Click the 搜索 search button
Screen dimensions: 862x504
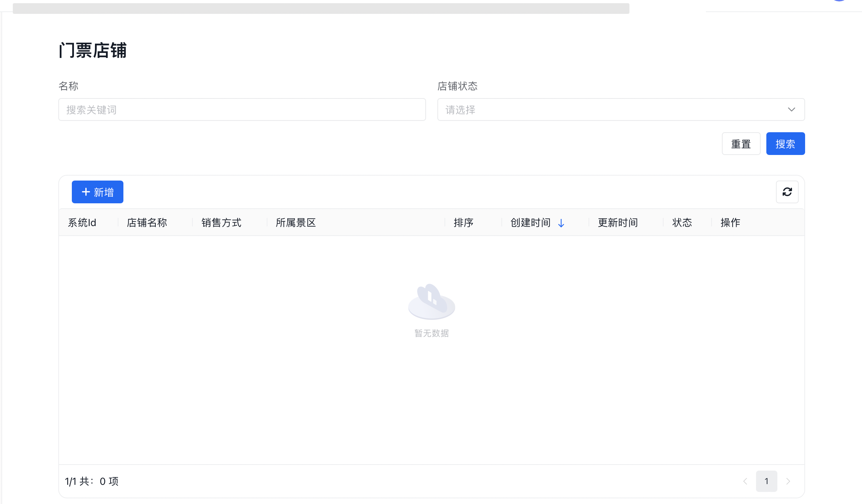coord(785,144)
